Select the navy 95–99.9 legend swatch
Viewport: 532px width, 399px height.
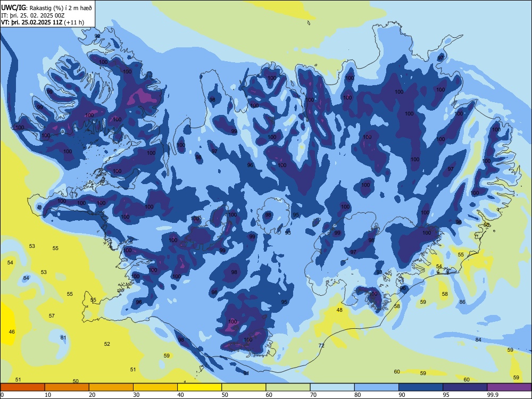(465, 387)
